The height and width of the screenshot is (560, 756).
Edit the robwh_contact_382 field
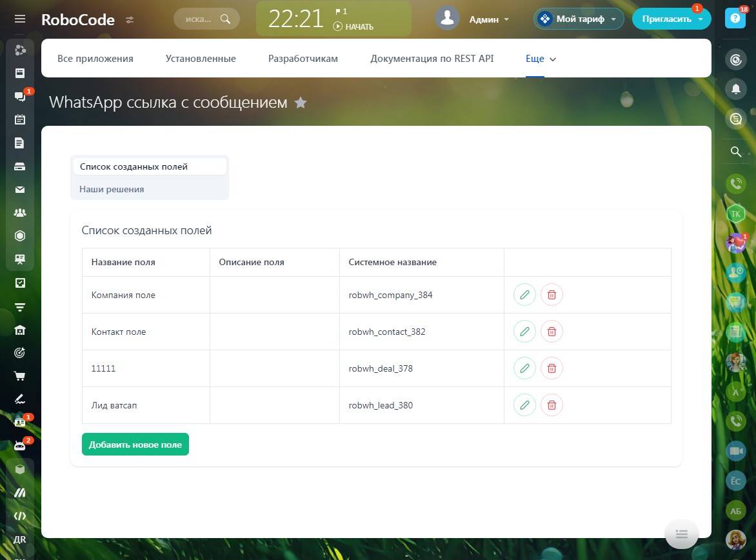[x=524, y=332]
